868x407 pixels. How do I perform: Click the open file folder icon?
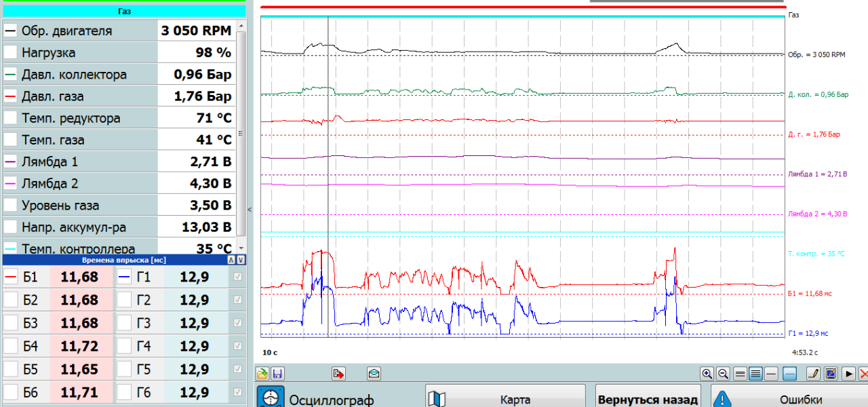262,374
